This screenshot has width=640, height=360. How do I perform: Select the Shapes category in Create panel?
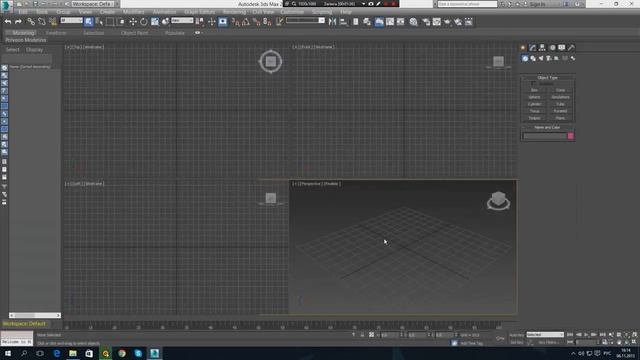(x=533, y=58)
